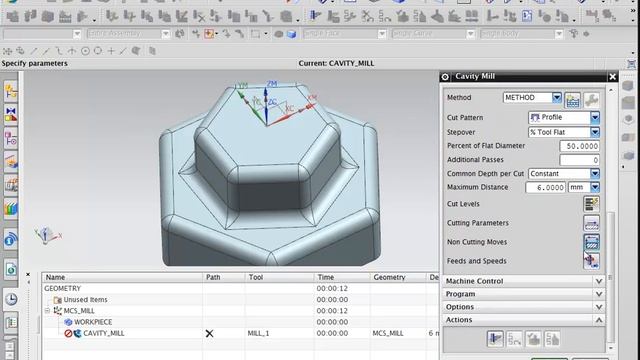Expand the Options section
Image resolution: width=640 pixels, height=360 pixels.
(x=524, y=307)
